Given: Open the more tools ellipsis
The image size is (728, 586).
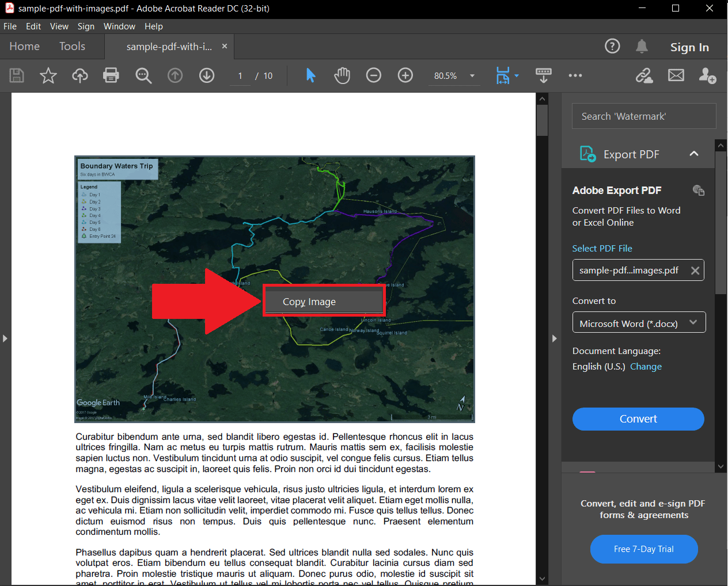Looking at the screenshot, I should (575, 75).
